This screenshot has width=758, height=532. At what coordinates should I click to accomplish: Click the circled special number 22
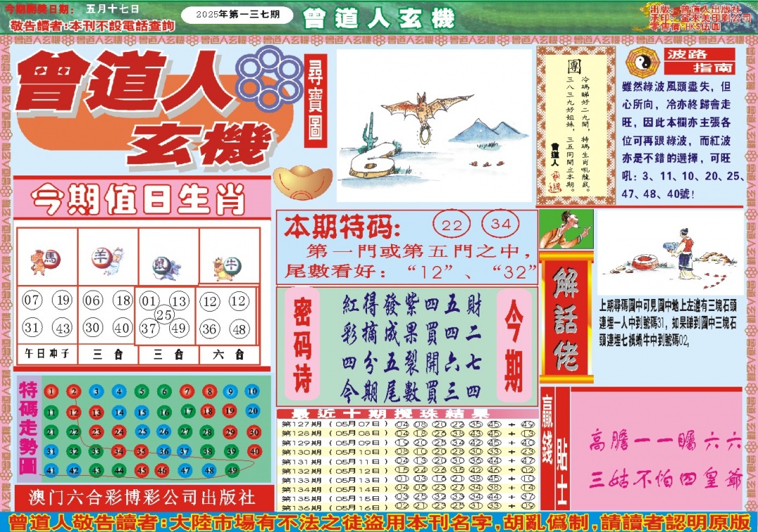(453, 225)
